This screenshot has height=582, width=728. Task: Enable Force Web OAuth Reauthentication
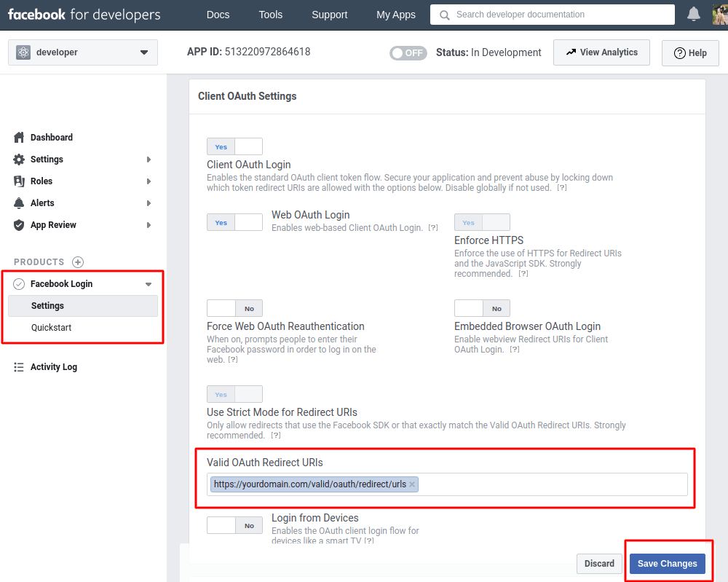point(221,308)
